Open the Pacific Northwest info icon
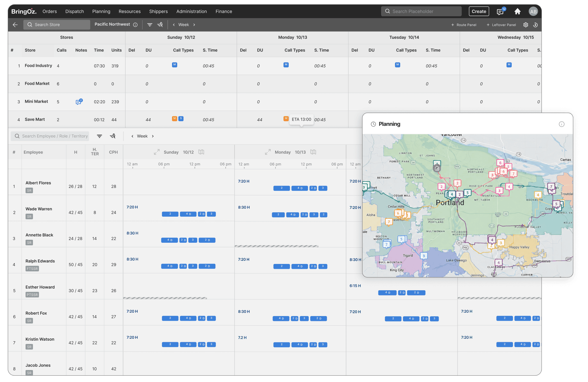 [x=135, y=25]
